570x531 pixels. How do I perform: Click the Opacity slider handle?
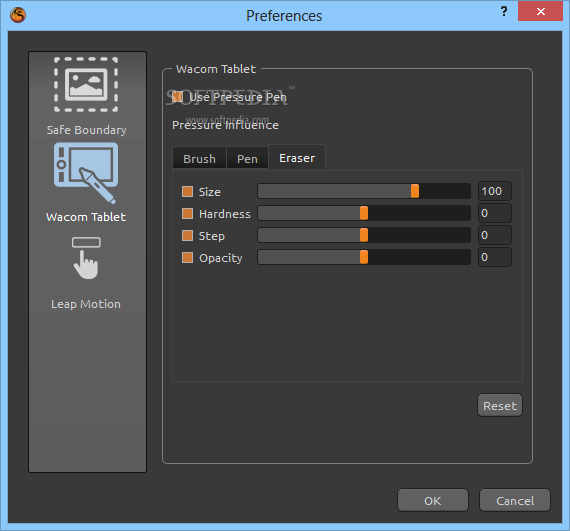[364, 257]
